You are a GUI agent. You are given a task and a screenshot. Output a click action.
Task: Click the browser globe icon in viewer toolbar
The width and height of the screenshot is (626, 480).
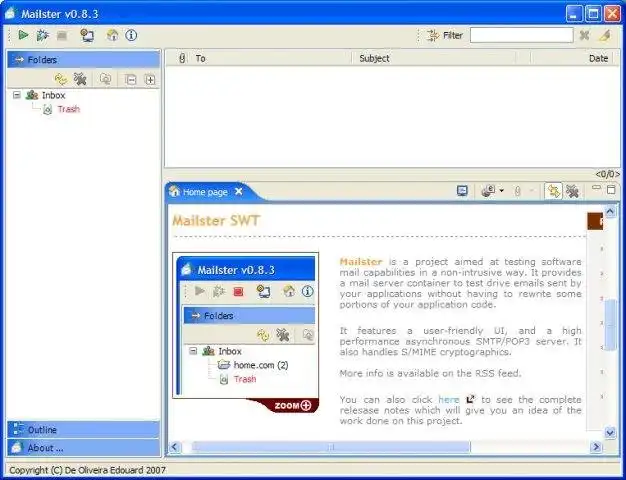point(488,191)
